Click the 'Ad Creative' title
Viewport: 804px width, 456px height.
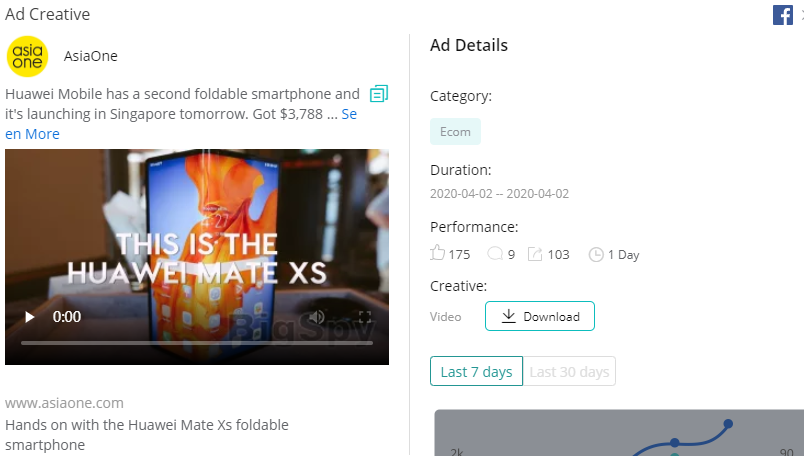tap(48, 14)
